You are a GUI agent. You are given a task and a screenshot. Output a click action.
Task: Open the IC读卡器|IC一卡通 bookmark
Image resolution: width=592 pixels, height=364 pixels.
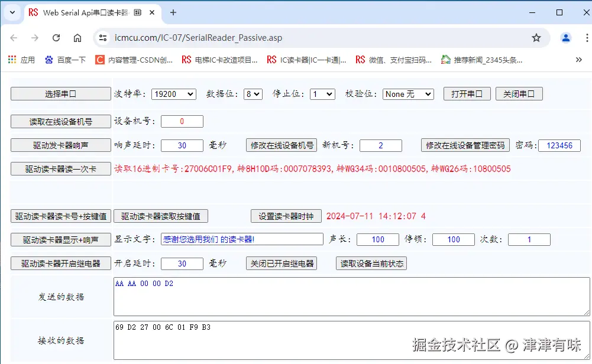pos(306,60)
